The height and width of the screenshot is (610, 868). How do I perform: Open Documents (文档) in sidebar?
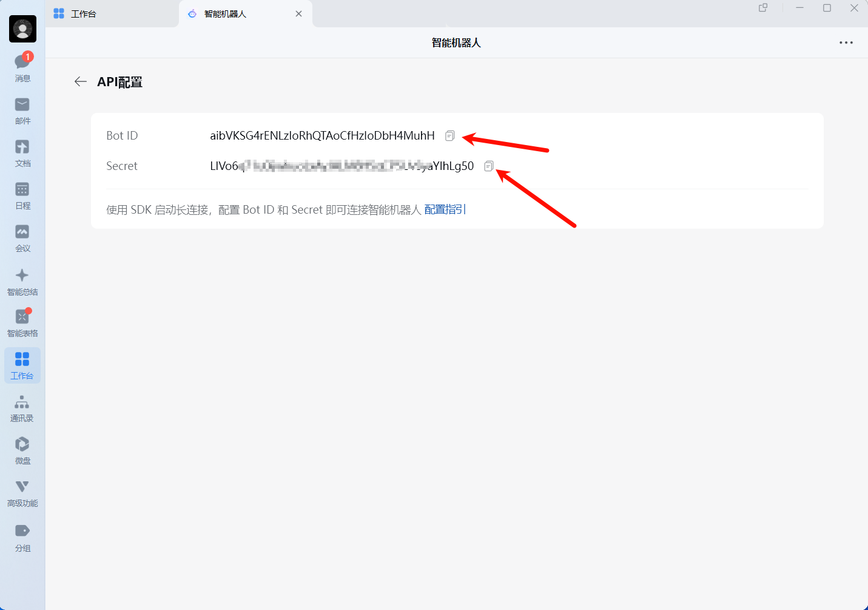click(x=22, y=154)
